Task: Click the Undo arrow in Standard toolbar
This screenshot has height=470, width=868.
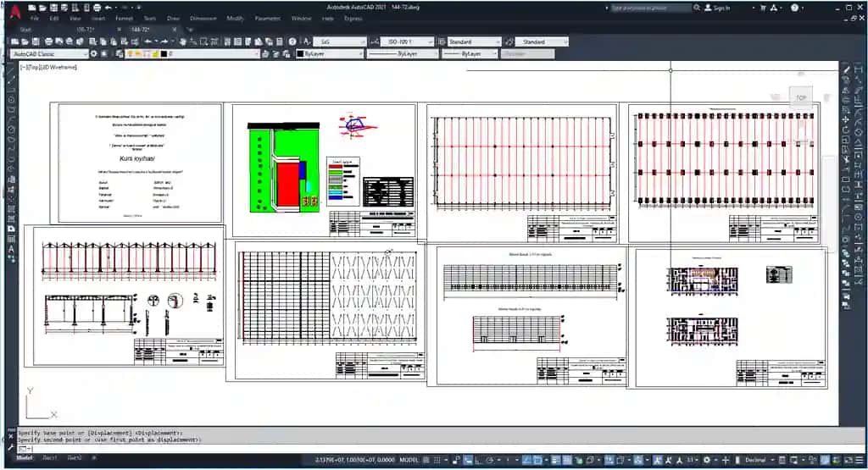Action: click(x=147, y=41)
